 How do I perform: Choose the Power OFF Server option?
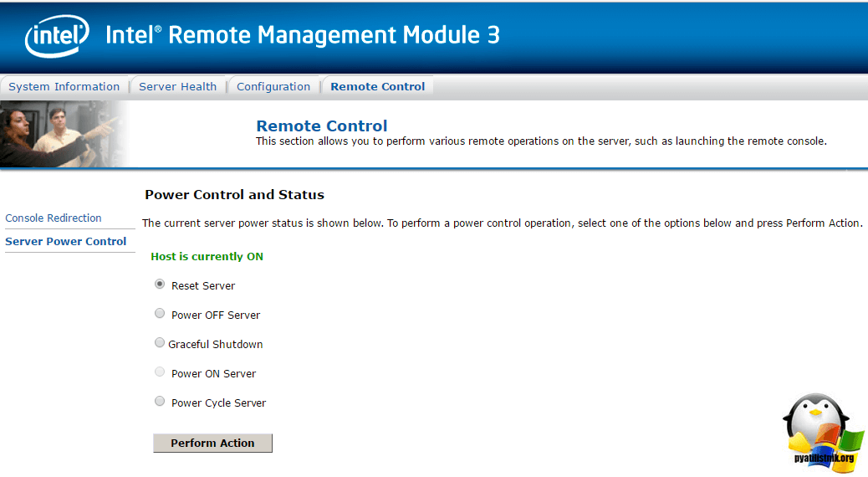coord(160,314)
